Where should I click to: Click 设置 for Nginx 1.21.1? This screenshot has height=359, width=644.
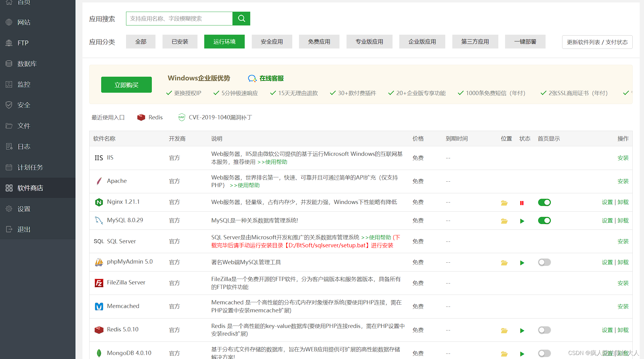(607, 202)
